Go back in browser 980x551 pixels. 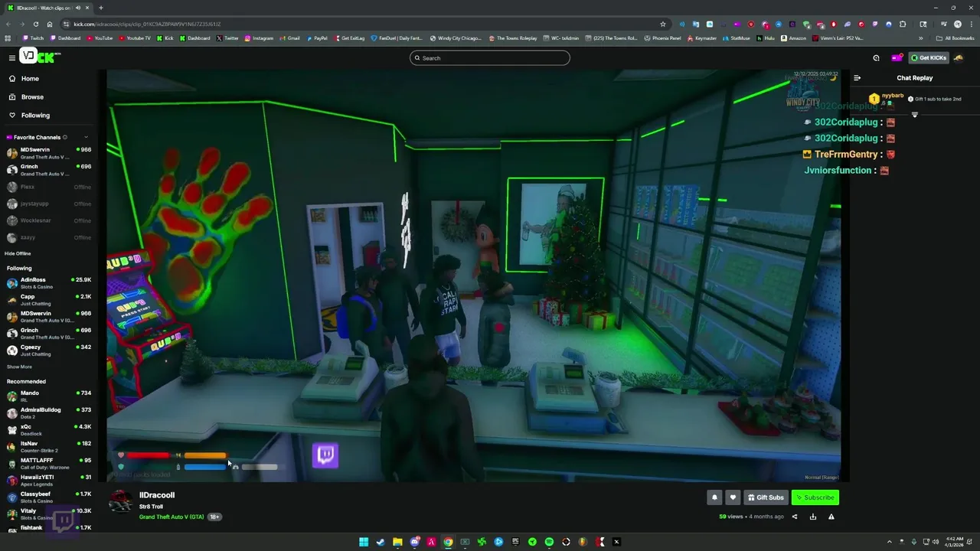[x=8, y=24]
